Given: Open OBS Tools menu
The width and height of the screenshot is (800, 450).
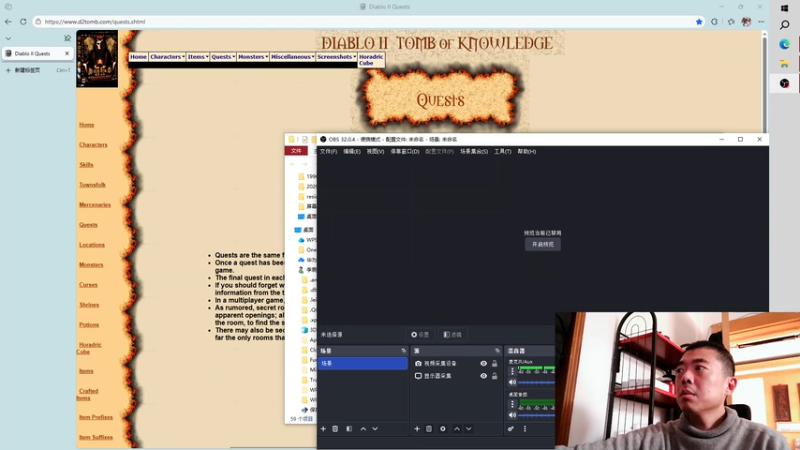Looking at the screenshot, I should pyautogui.click(x=503, y=152).
